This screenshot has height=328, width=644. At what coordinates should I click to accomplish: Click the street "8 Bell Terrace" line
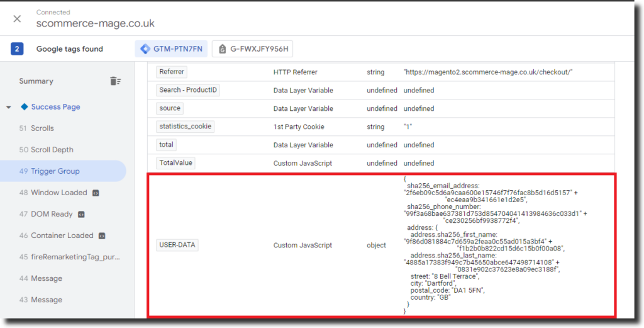(x=445, y=276)
